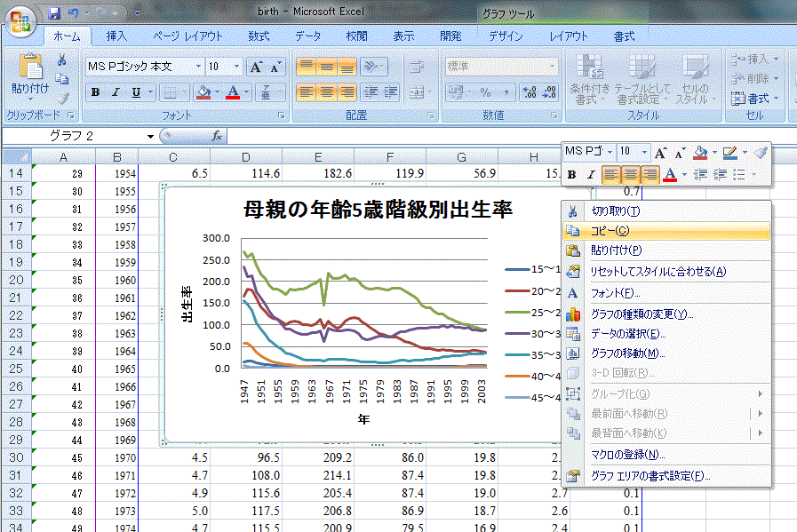Screen dimensions: 797x532
Task: Click the function (fx) icon in formula bar
Action: [217, 136]
